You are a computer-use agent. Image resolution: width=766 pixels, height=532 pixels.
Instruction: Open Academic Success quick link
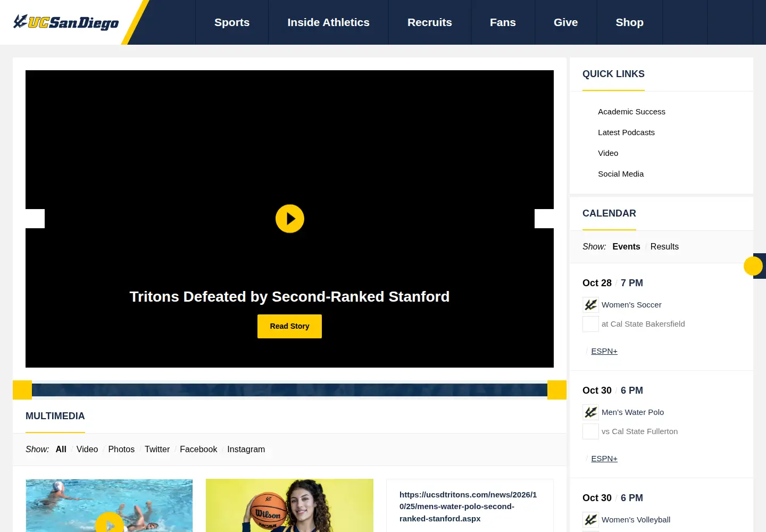(x=631, y=112)
